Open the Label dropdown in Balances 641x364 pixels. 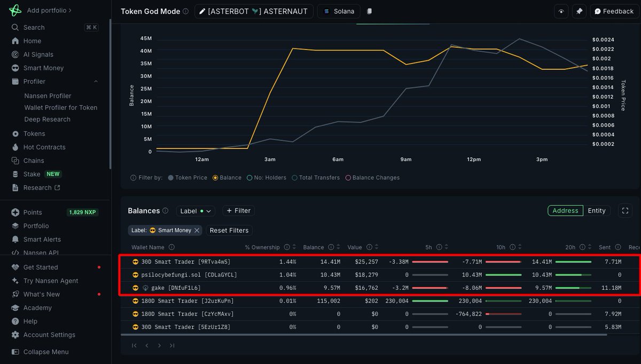click(196, 211)
